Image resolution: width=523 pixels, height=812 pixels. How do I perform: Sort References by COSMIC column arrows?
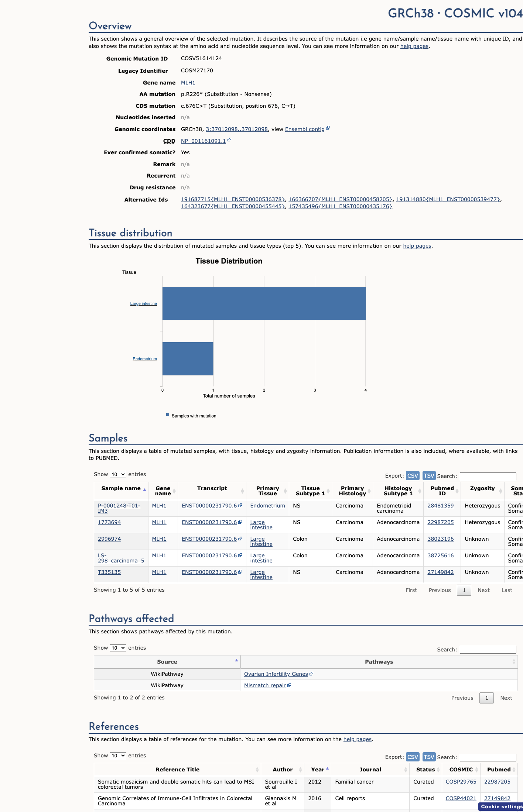476,770
